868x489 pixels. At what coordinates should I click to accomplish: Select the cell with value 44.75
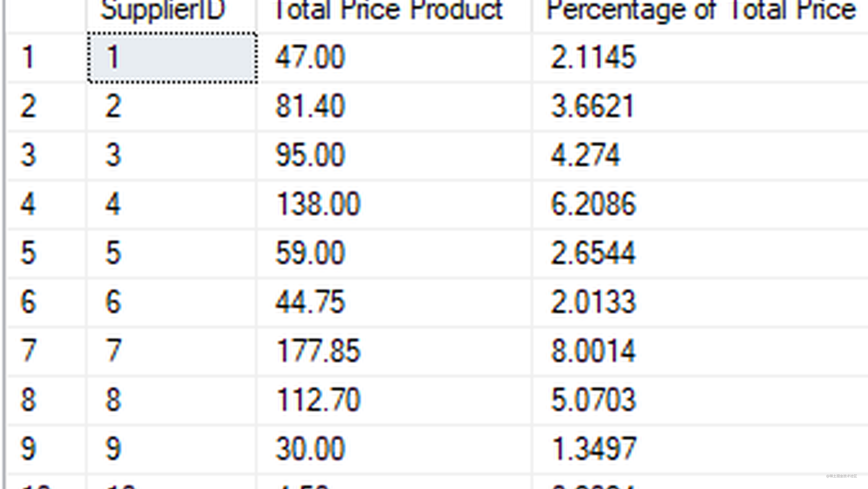point(394,302)
